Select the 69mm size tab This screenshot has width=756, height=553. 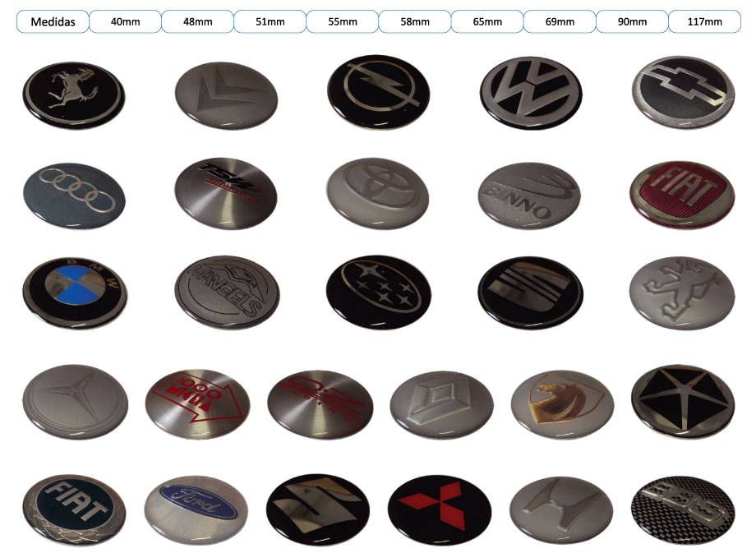tap(560, 21)
